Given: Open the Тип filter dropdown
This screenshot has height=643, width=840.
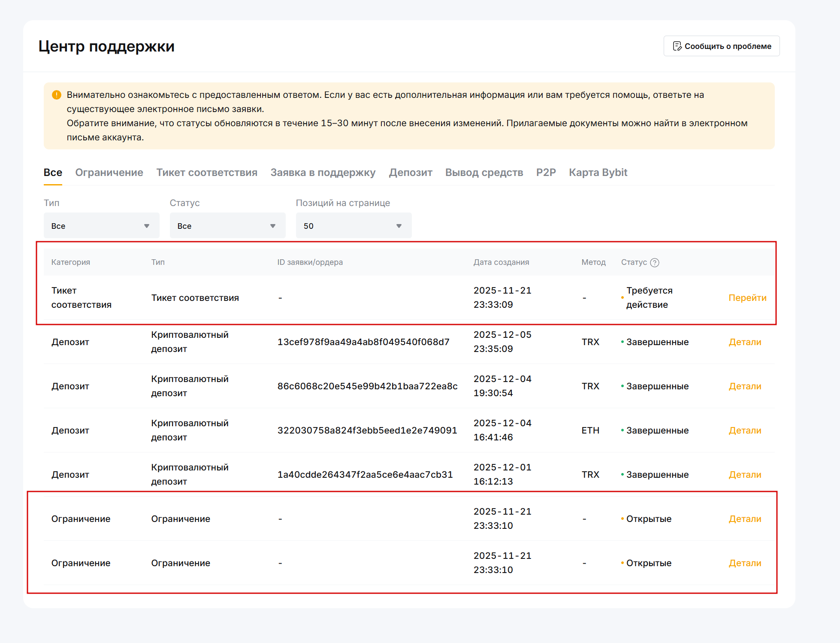Looking at the screenshot, I should pyautogui.click(x=101, y=226).
